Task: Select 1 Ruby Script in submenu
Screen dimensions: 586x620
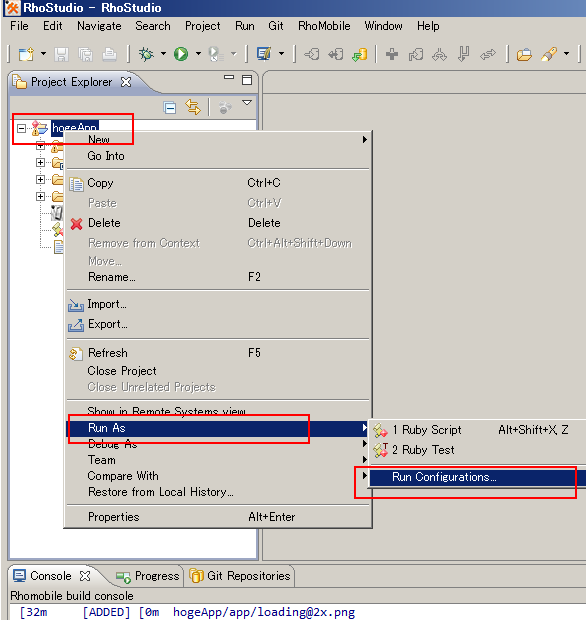Action: [x=478, y=430]
